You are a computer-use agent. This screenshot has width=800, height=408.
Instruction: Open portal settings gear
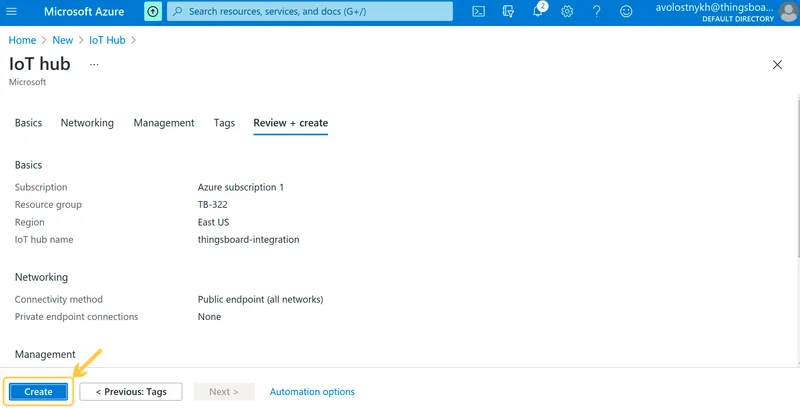click(x=567, y=11)
